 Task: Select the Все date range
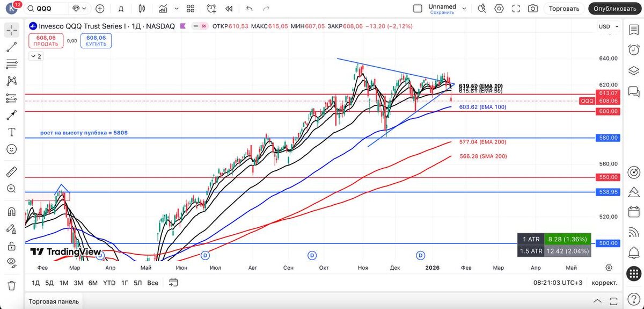pyautogui.click(x=152, y=283)
